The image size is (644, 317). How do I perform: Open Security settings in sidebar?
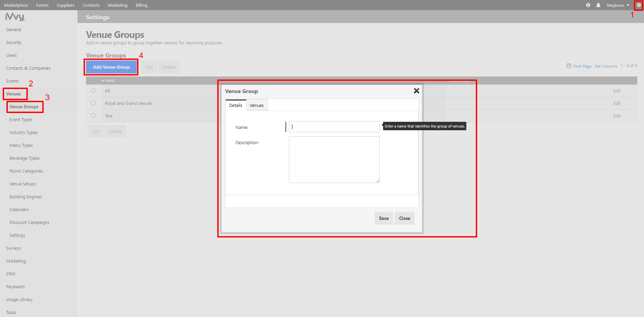click(x=14, y=42)
